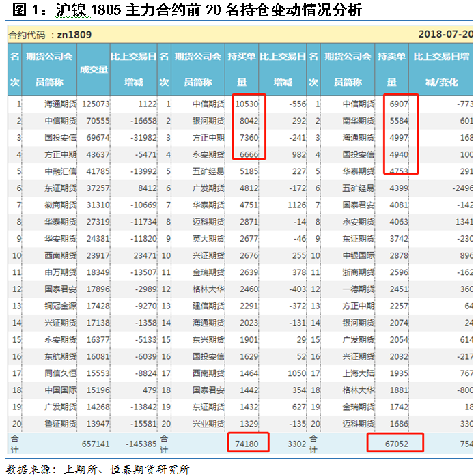
Task: Select short position value 4081
Action: tap(399, 205)
